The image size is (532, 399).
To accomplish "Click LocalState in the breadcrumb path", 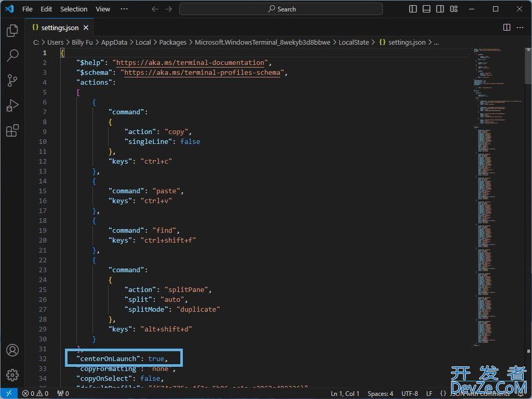I will pyautogui.click(x=353, y=43).
